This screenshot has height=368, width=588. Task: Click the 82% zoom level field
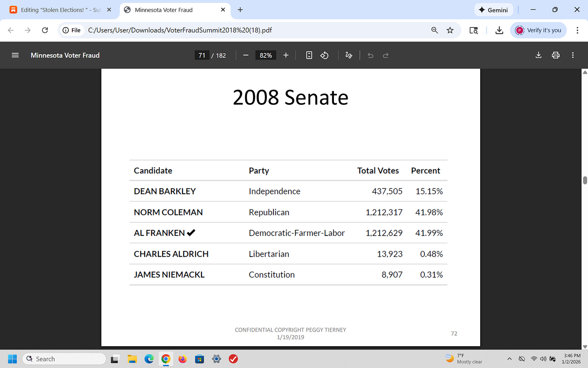pos(266,55)
